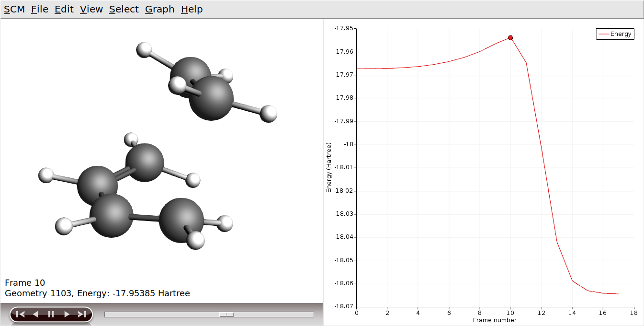Open the Select menu
The height and width of the screenshot is (326, 644).
pyautogui.click(x=124, y=9)
